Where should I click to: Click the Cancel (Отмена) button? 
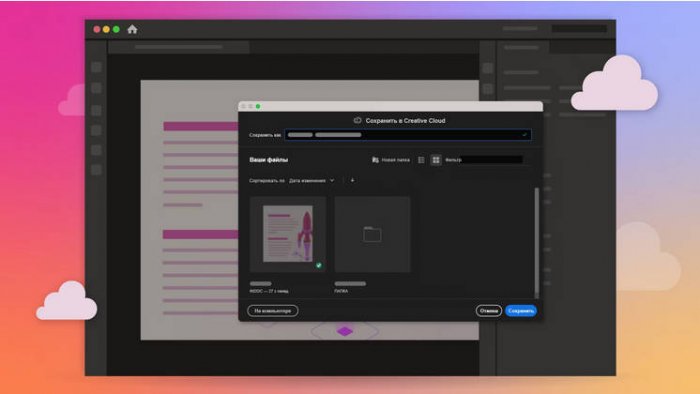[x=489, y=311]
